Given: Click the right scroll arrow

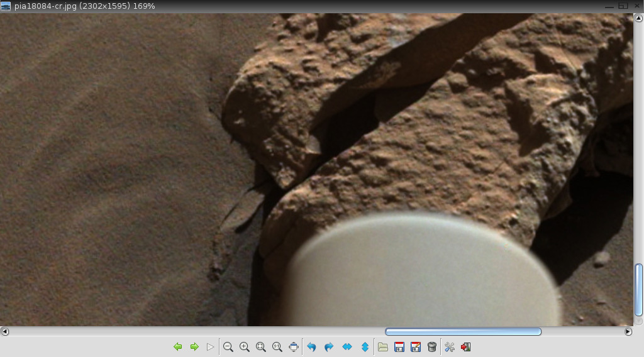Looking at the screenshot, I should [628, 332].
